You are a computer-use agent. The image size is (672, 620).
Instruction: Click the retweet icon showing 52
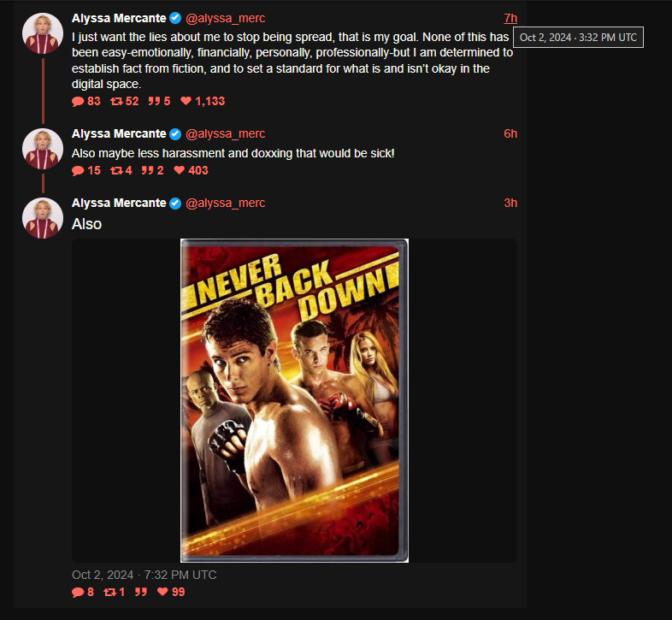pos(116,102)
